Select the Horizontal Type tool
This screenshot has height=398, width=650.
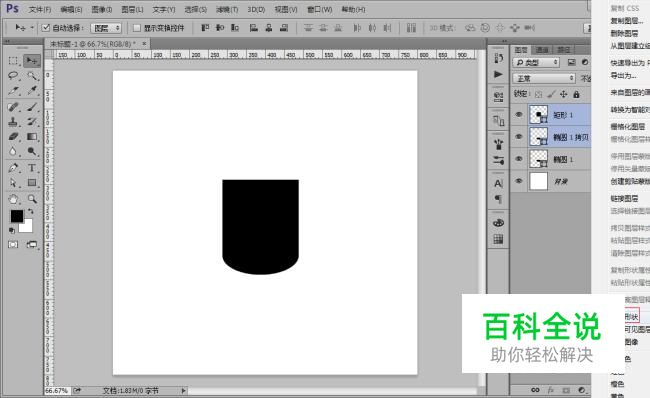click(32, 168)
